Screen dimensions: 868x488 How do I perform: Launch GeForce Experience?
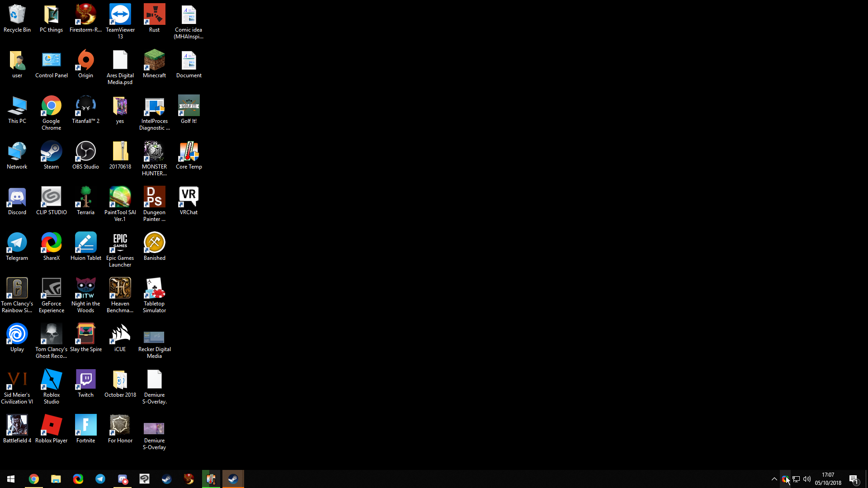pos(51,288)
